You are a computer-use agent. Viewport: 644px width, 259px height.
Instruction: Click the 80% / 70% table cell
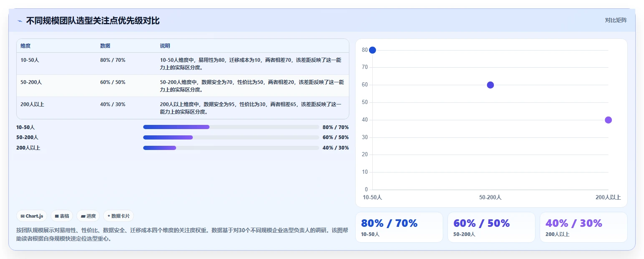tap(113, 60)
